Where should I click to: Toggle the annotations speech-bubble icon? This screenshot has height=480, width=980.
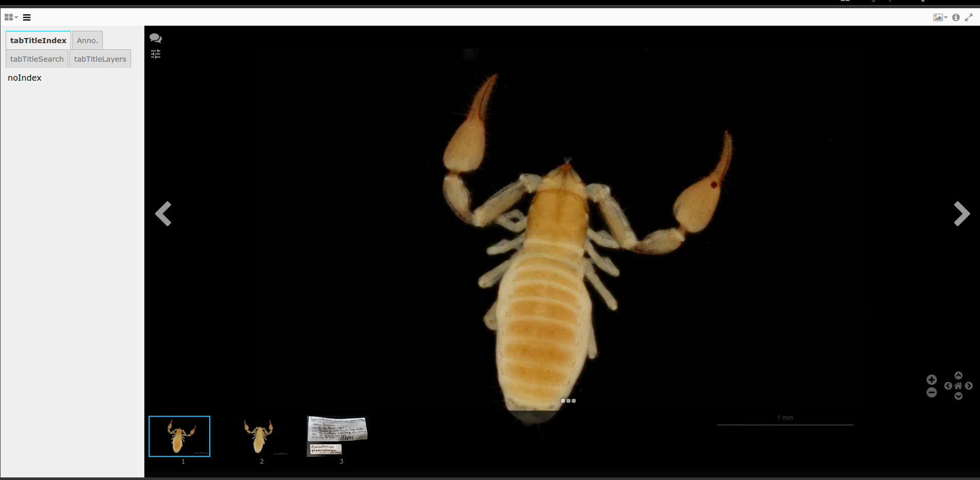click(x=156, y=38)
